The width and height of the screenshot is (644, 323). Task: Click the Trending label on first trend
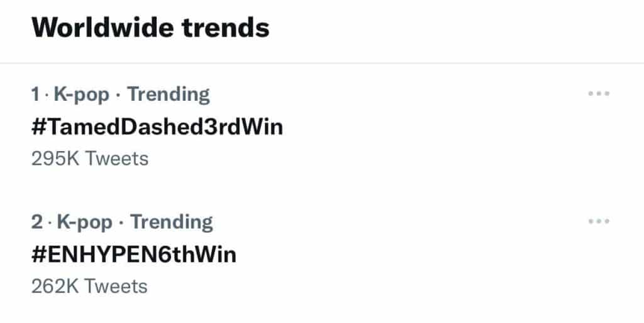(169, 94)
